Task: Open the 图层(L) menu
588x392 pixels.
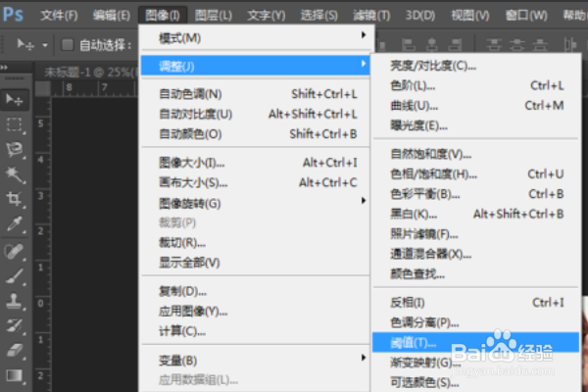Action: point(214,16)
